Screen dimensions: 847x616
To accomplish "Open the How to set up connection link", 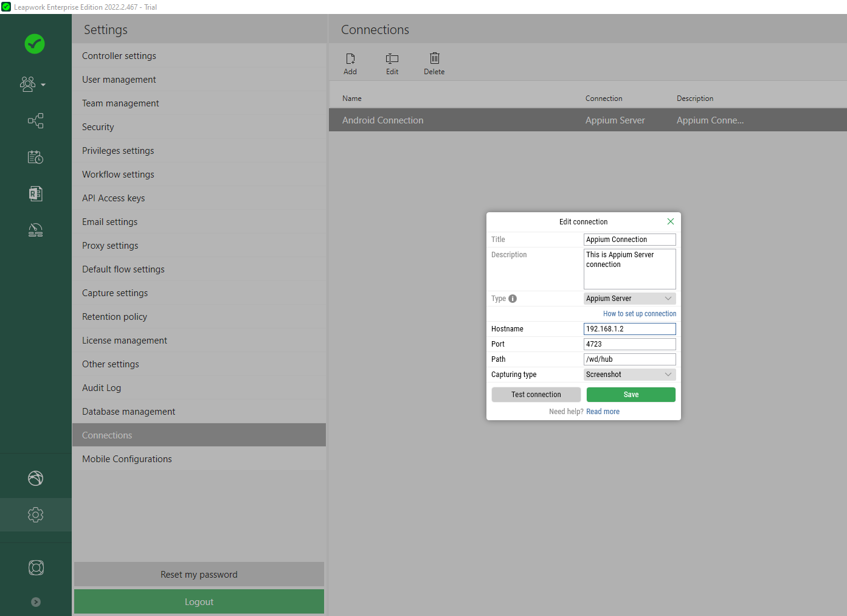I will (x=639, y=313).
